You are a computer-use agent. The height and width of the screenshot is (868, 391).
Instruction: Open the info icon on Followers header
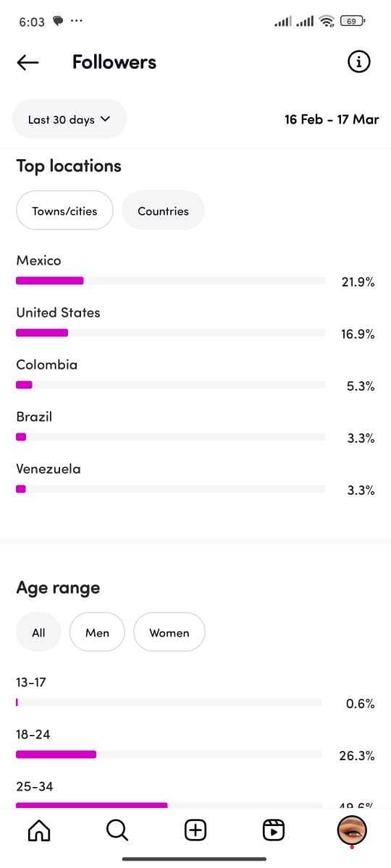(x=359, y=62)
